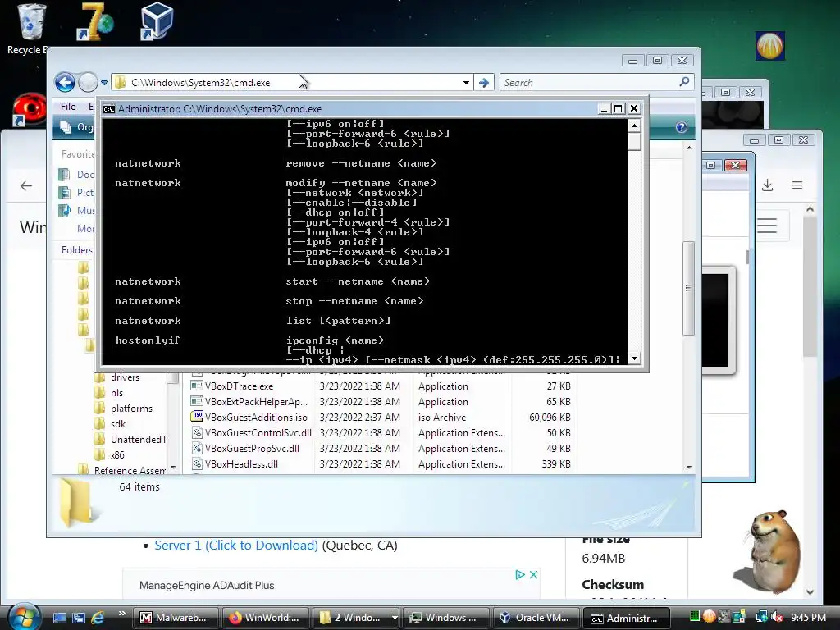Open grouped 2 Windows Explorer taskbar button
The height and width of the screenshot is (630, 840).
tap(355, 618)
